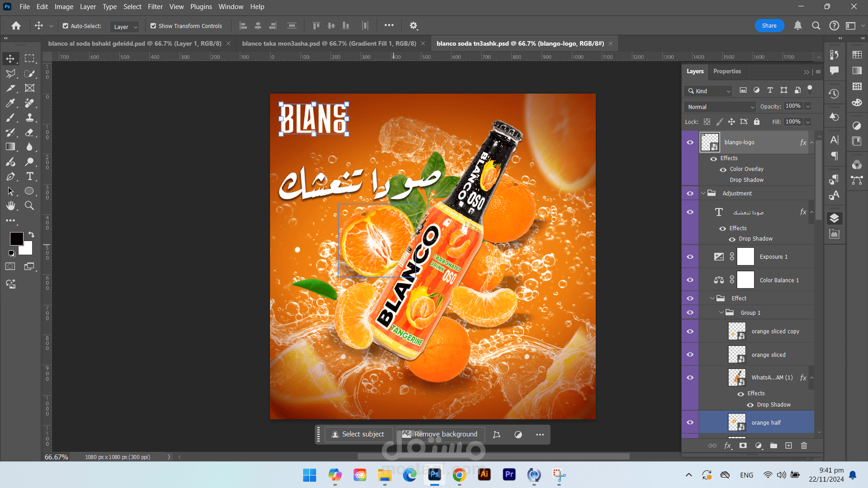Swap foreground and background colors
The width and height of the screenshot is (868, 488).
click(31, 234)
